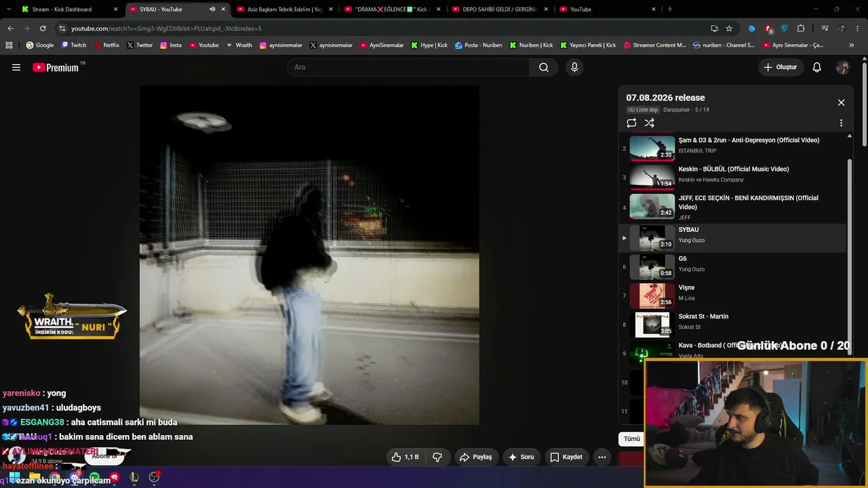Click the current SYBAU playlist entry title
The height and width of the screenshot is (488, 868).
click(688, 230)
